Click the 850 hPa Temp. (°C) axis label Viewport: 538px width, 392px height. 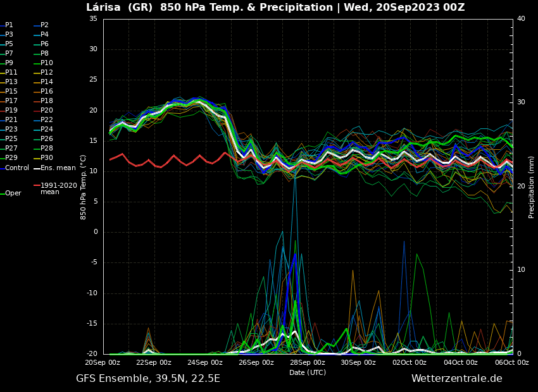click(84, 187)
